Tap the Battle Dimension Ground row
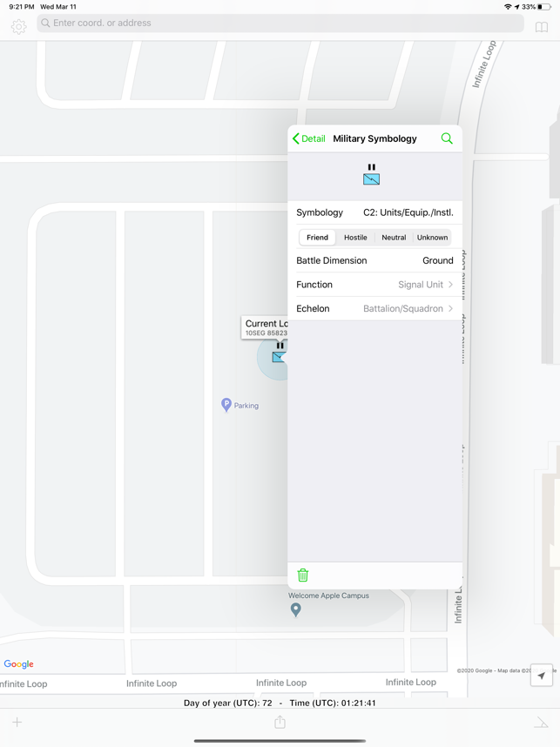560x747 pixels. (x=374, y=260)
